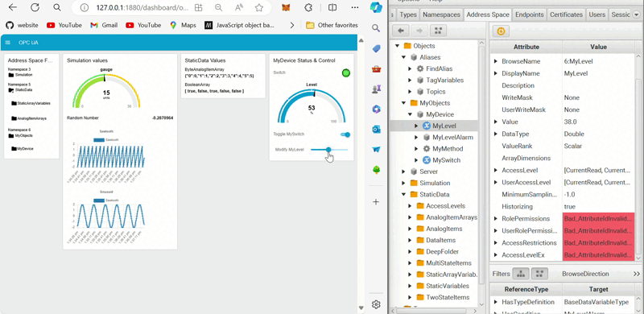Navigate forward in the address space tree
Image resolution: width=644 pixels, height=314 pixels.
point(419,31)
